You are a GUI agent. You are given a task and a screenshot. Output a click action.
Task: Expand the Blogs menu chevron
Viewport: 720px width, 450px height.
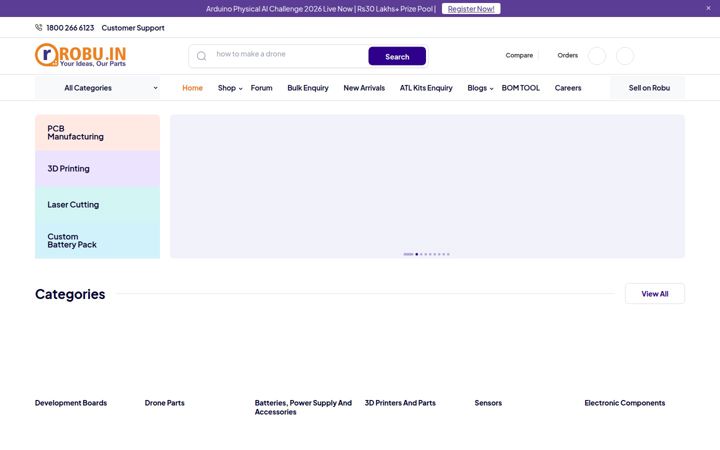(491, 89)
